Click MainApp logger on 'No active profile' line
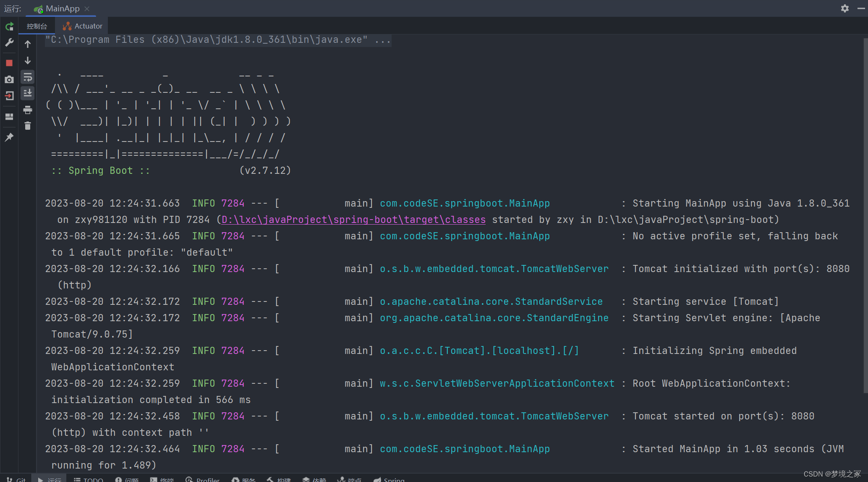This screenshot has width=868, height=482. click(465, 236)
